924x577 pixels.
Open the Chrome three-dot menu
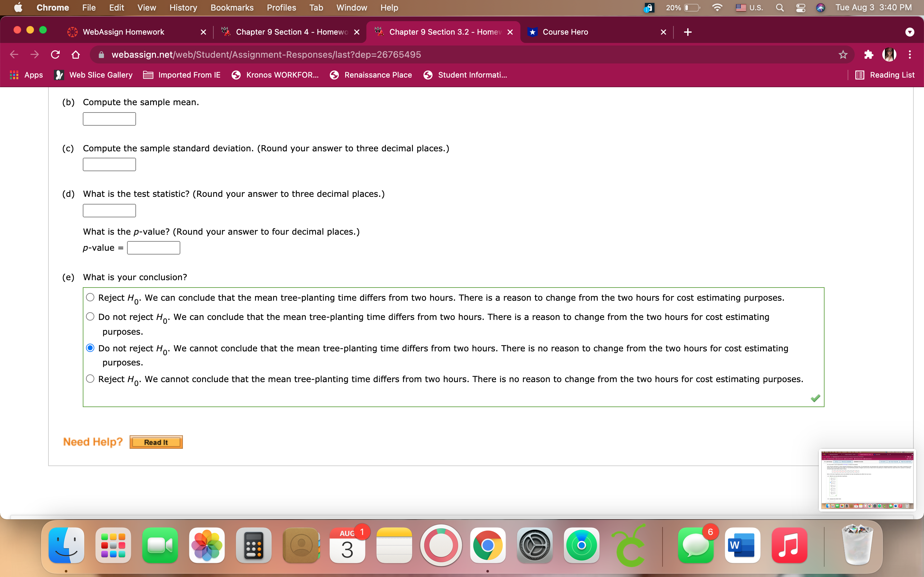pos(910,54)
